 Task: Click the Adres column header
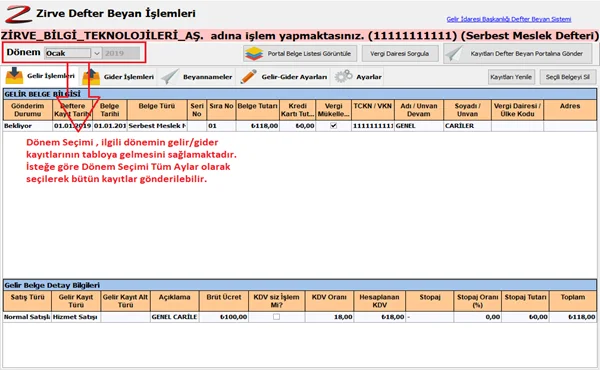570,110
